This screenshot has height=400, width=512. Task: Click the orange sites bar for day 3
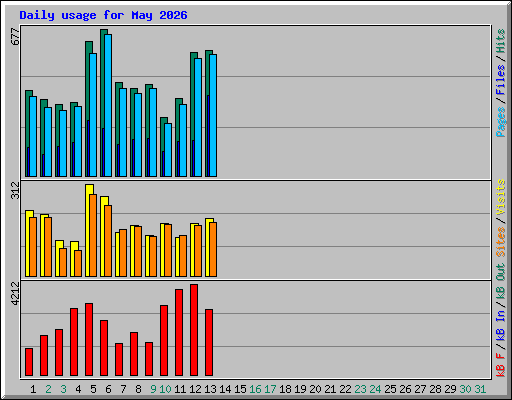[x=63, y=262]
